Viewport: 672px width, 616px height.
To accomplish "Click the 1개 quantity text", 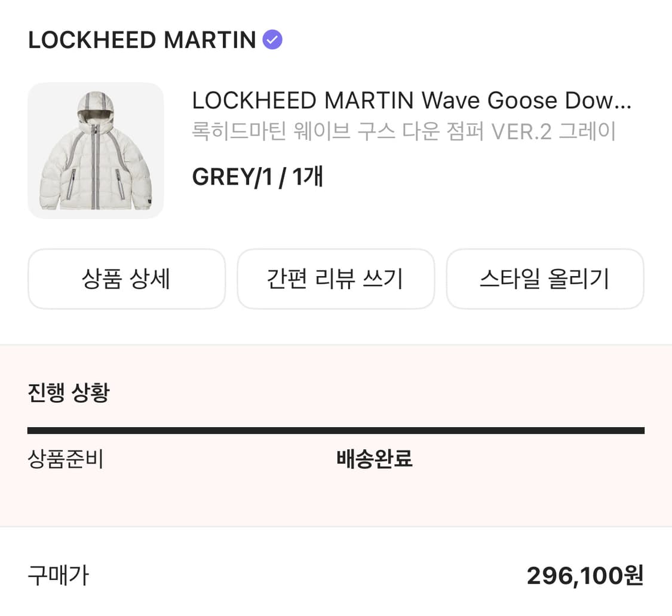I will pyautogui.click(x=308, y=177).
